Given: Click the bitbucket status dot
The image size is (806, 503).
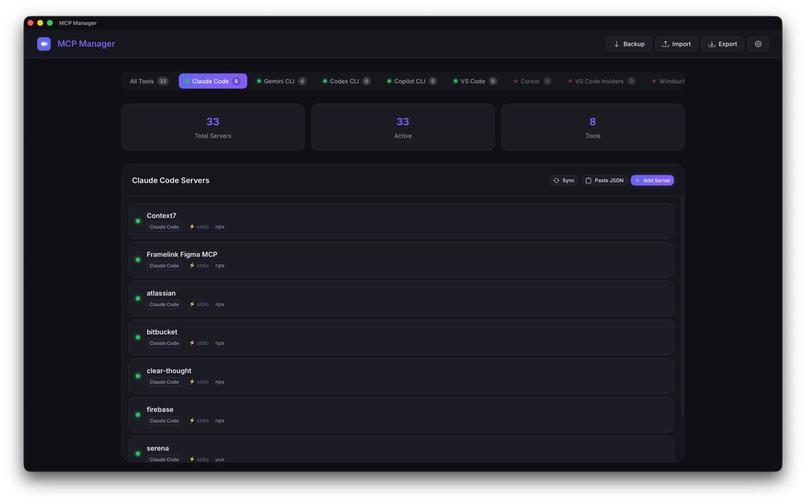Looking at the screenshot, I should coord(138,338).
